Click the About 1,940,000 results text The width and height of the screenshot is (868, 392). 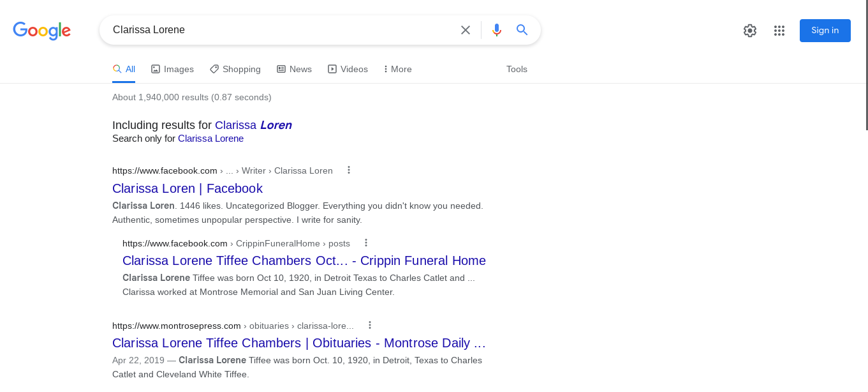[x=192, y=97]
